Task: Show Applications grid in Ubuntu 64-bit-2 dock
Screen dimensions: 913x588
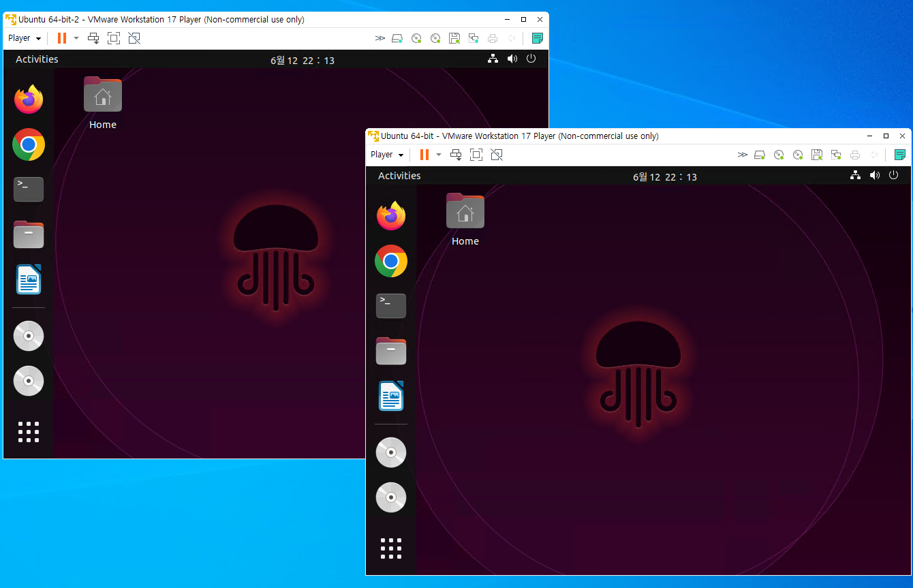Action: click(29, 432)
